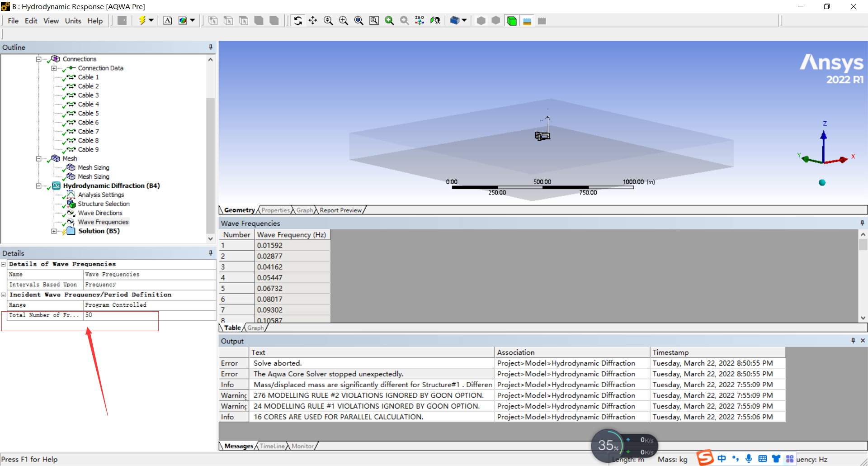Click the Zoom In plus magnifier icon
This screenshot has height=466, width=868.
(x=344, y=20)
